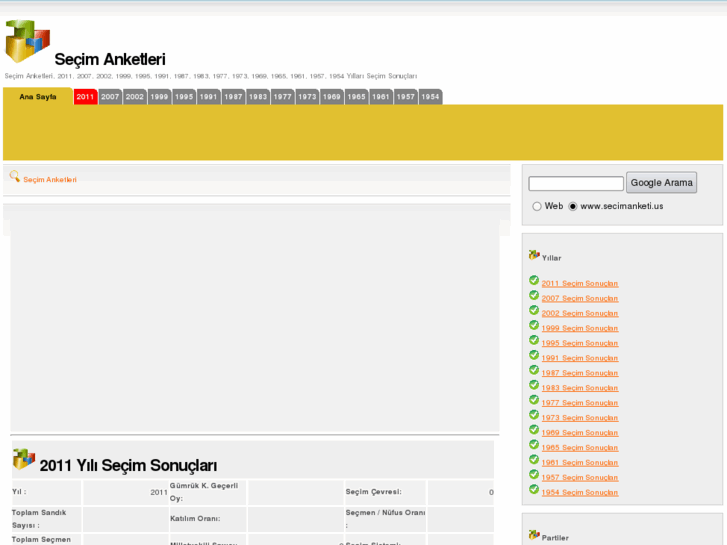Open the 1957 Seçim Sonuçları link

point(580,477)
